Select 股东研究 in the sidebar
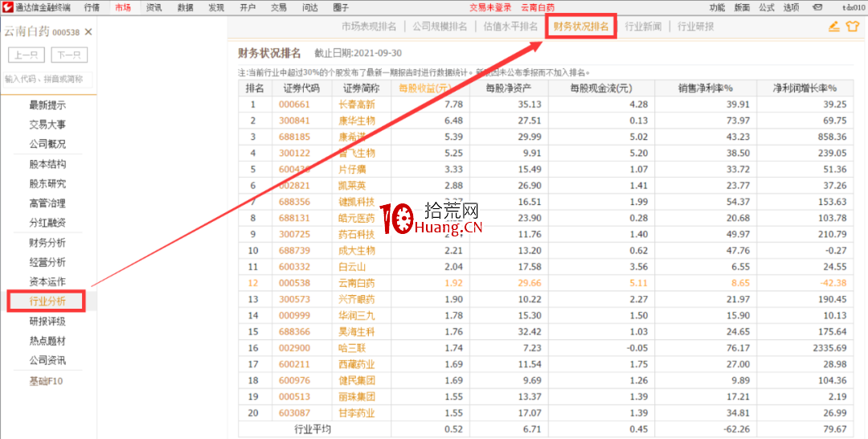Screen dimensions: 868x439 [47, 184]
